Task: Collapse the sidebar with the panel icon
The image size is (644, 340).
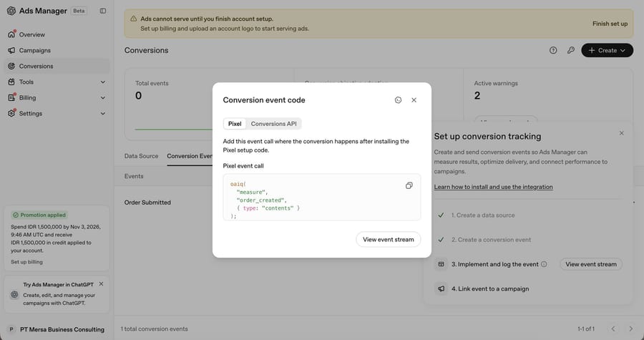Action: click(x=103, y=11)
